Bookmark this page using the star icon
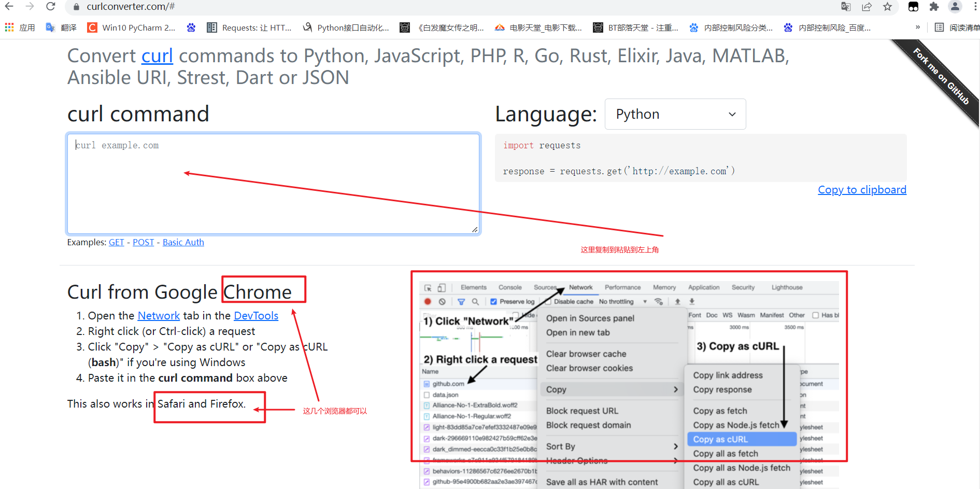Screen dimensions: 980x489 click(888, 7)
